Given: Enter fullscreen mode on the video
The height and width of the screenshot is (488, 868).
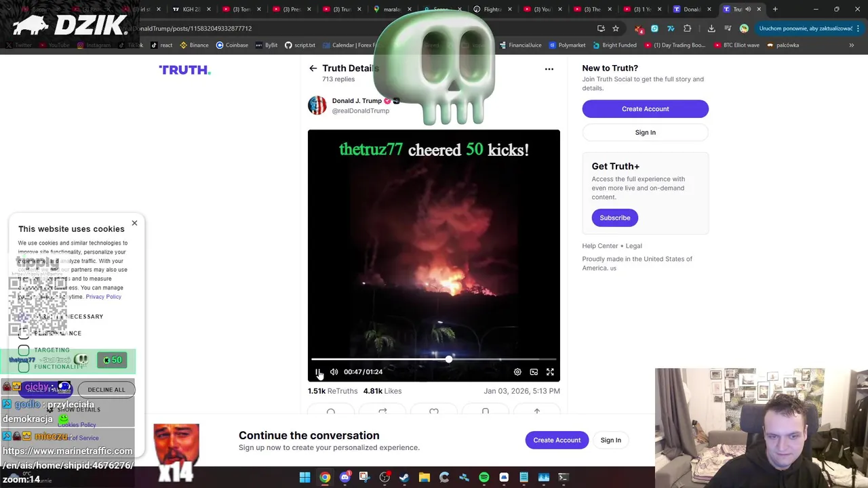Looking at the screenshot, I should pyautogui.click(x=550, y=371).
